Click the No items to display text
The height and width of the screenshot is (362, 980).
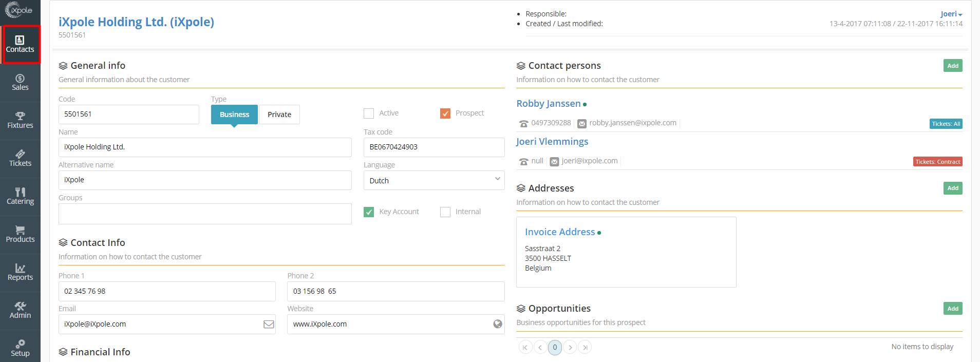[922, 347]
